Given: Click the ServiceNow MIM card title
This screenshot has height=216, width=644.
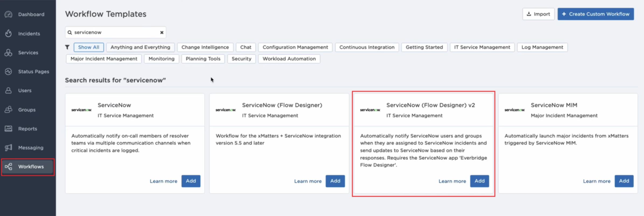Looking at the screenshot, I should 554,105.
